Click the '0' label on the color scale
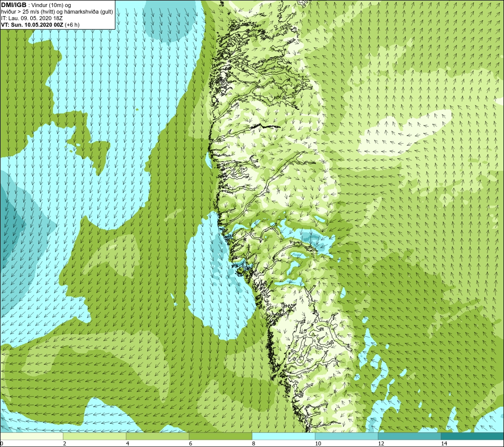 tap(2, 443)
